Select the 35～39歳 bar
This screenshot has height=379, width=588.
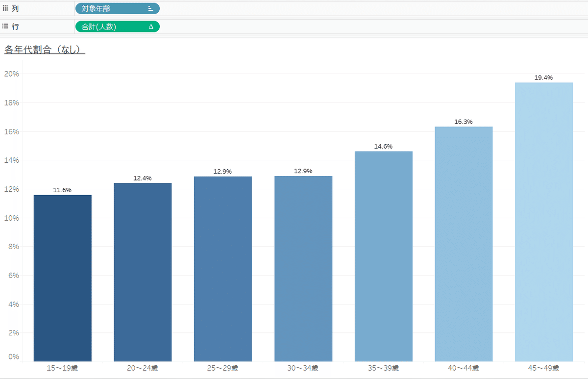pyautogui.click(x=383, y=255)
